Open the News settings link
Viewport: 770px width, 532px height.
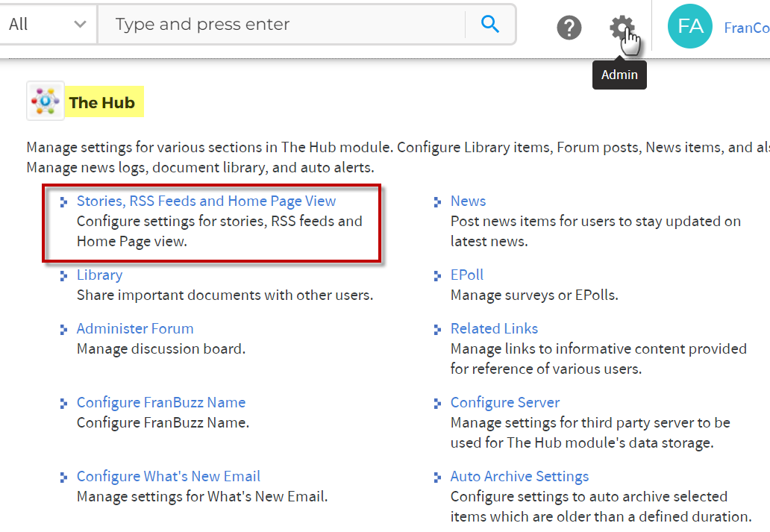click(x=468, y=201)
